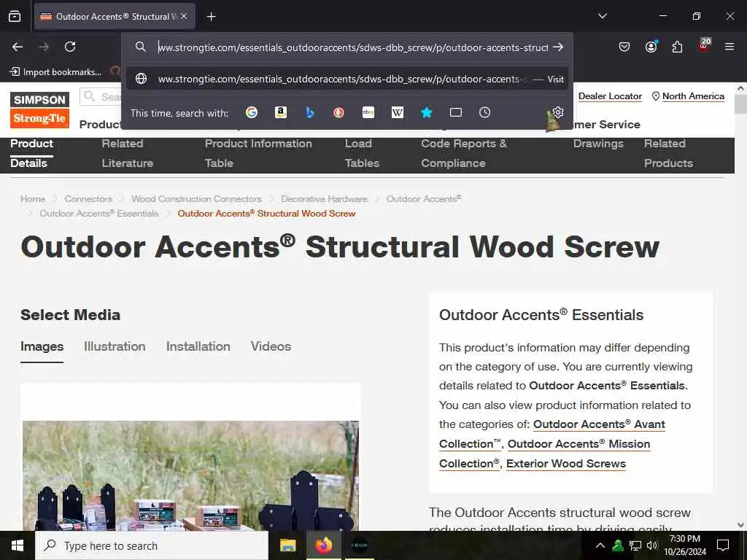This screenshot has height=560, width=747.
Task: Click the Connectors breadcrumb link
Action: [88, 198]
